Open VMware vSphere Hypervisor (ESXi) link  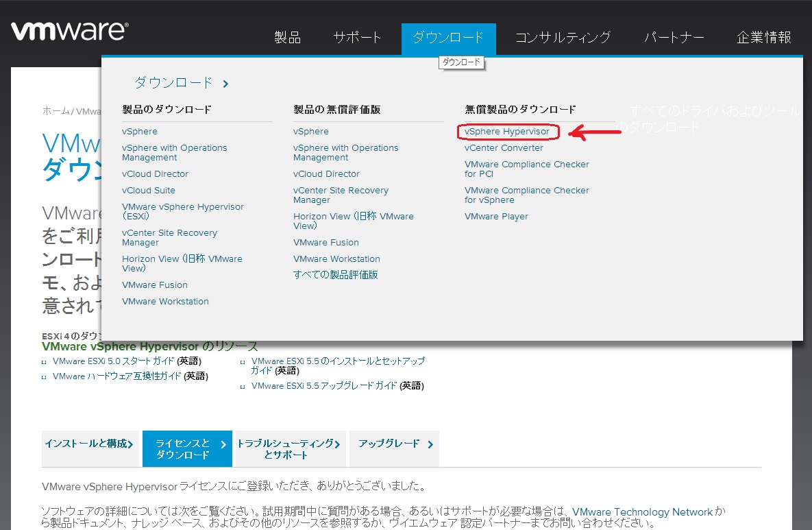click(183, 211)
